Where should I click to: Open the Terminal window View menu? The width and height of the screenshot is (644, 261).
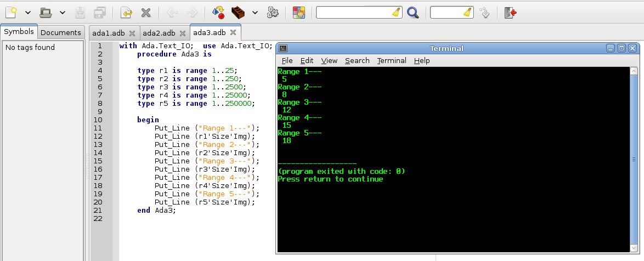[x=329, y=61]
